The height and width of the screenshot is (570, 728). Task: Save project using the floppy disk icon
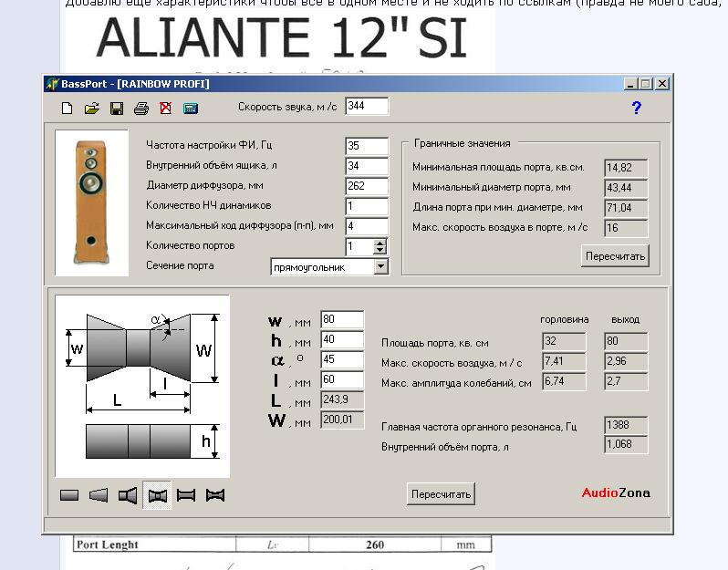coord(117,109)
